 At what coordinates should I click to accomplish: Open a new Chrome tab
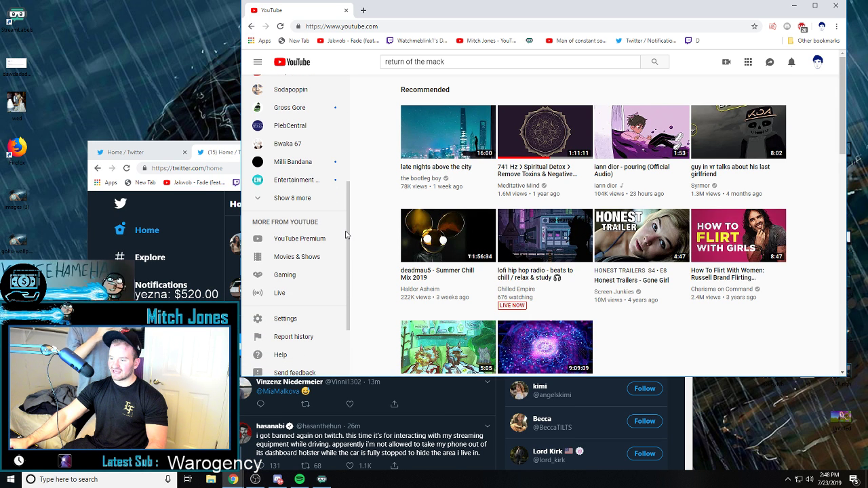(363, 10)
